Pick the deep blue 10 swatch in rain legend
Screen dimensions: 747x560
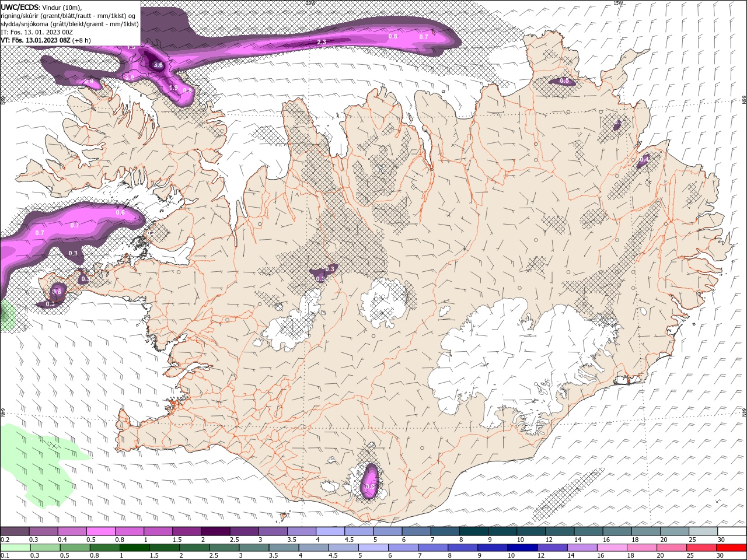(522, 548)
